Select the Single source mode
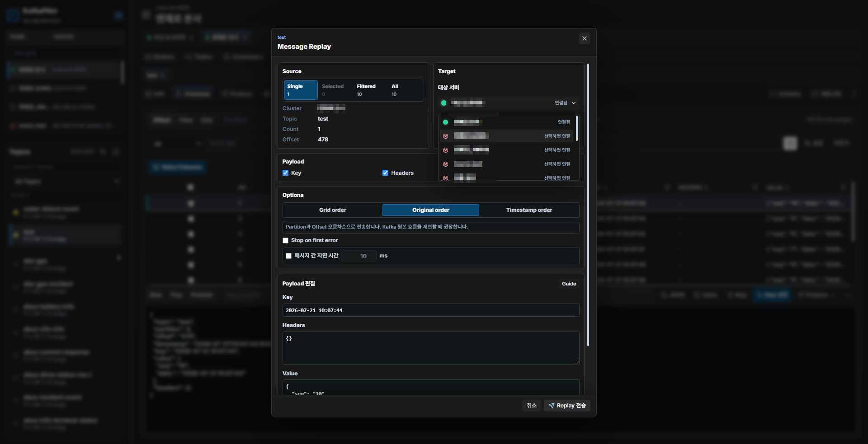The image size is (868, 444). click(x=301, y=90)
